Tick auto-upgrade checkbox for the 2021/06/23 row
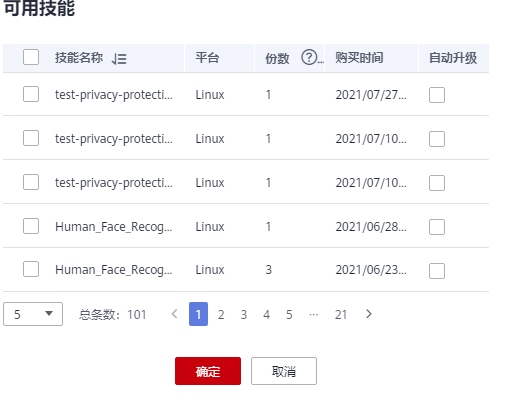Viewport: 505px width, 401px height. tap(437, 271)
